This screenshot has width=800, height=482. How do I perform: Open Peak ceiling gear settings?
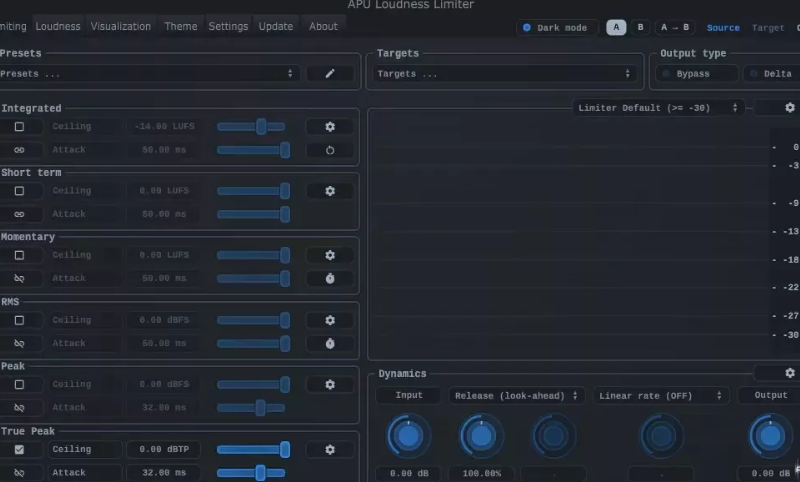click(x=330, y=385)
